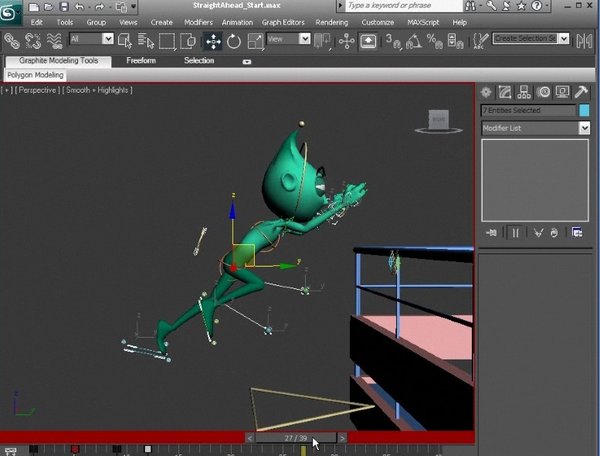Screen dimensions: 600x456
Task: Click the cyan object color swatch
Action: coord(584,110)
